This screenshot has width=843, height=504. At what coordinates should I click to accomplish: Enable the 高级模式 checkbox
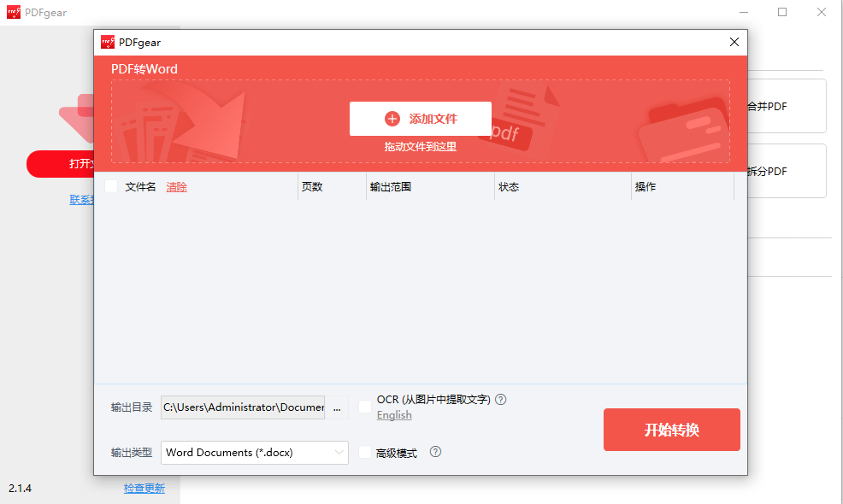pyautogui.click(x=365, y=452)
